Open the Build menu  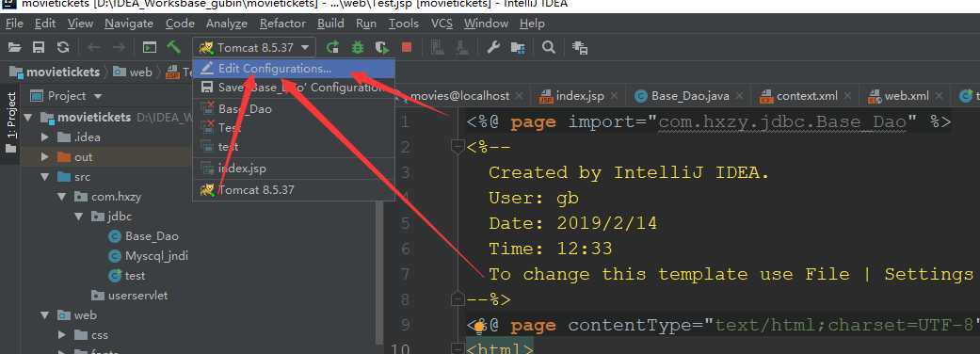point(330,24)
